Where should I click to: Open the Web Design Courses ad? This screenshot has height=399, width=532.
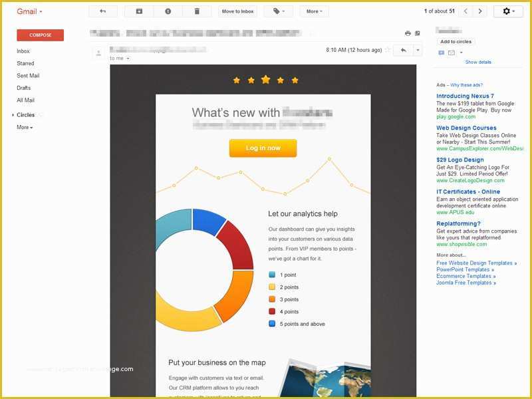(x=466, y=128)
